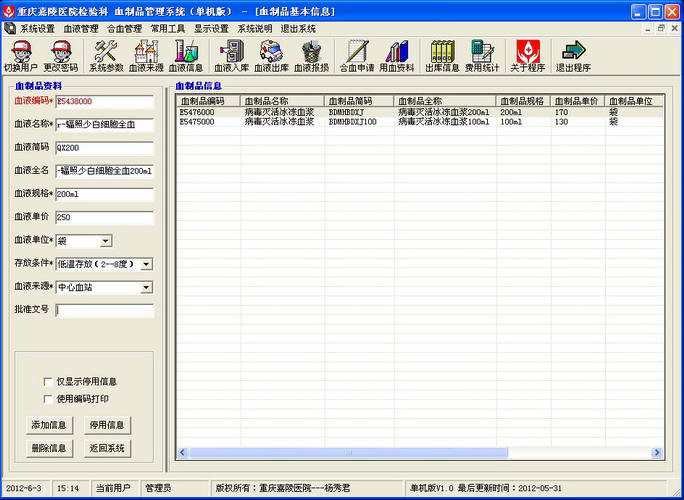Open the 显示设置 menu
684x500 pixels.
(x=212, y=29)
